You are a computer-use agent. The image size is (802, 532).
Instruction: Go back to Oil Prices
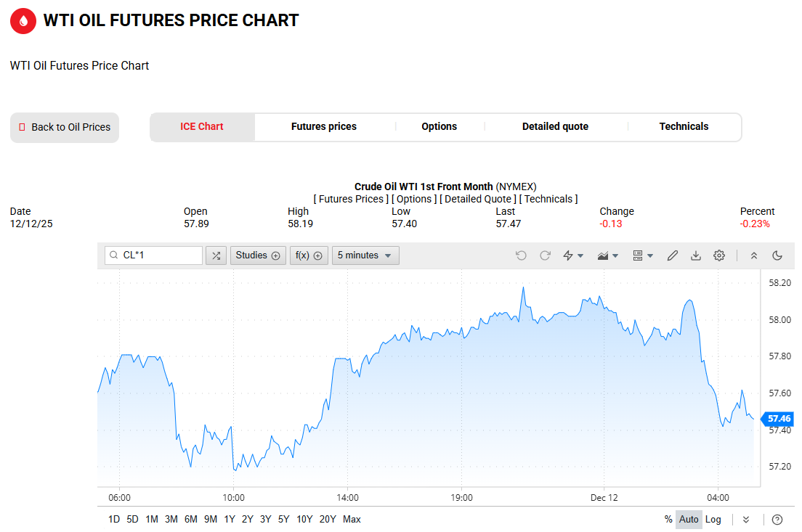(65, 128)
